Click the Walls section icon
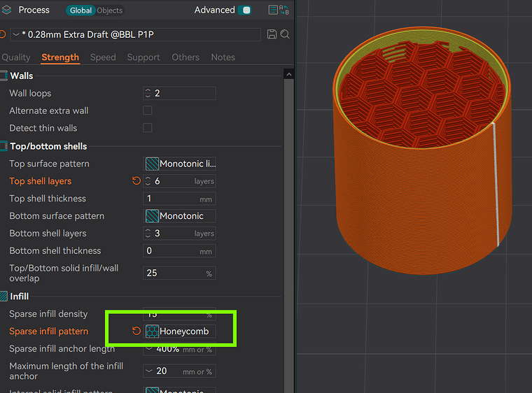The image size is (532, 393). 3,76
